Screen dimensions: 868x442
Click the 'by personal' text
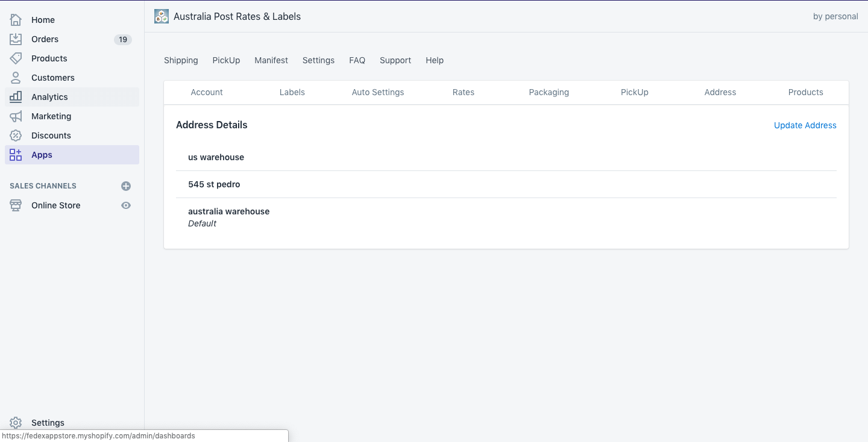[x=835, y=16]
